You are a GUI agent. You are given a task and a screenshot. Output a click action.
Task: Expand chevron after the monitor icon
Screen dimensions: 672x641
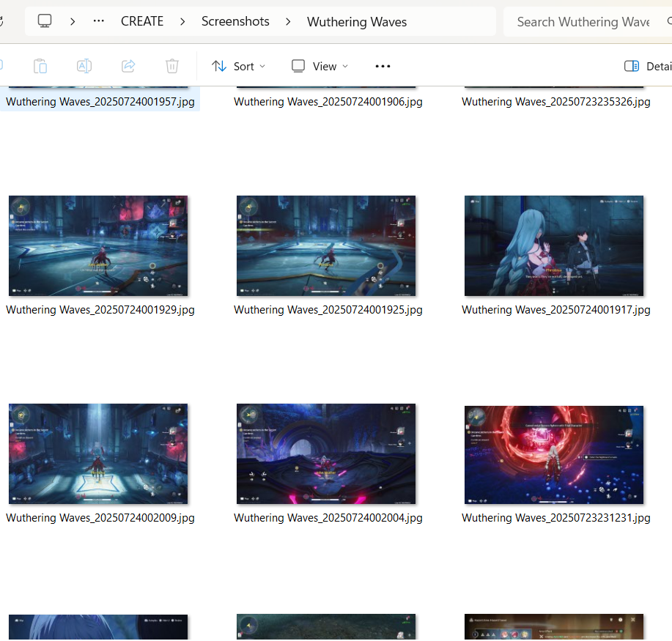click(73, 21)
